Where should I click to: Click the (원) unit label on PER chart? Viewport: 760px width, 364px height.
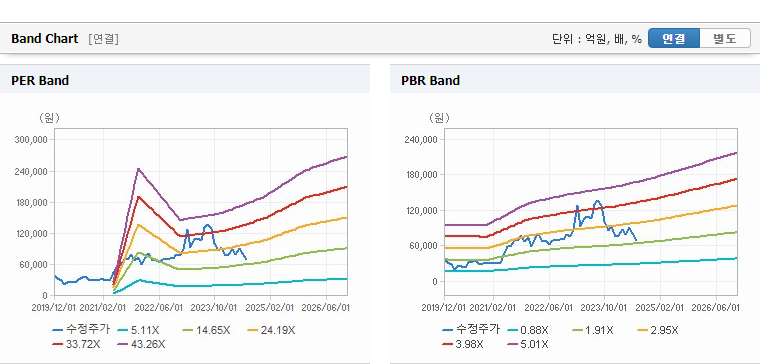(x=49, y=117)
